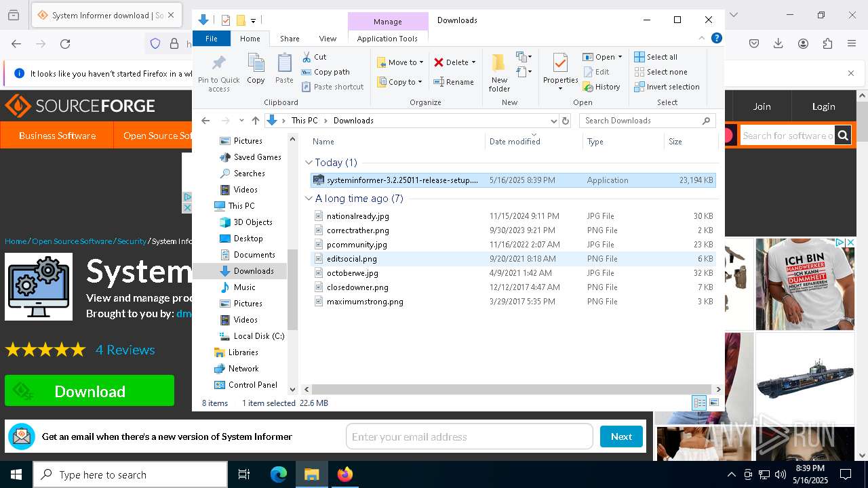Click 4 Reviews link

(x=125, y=350)
